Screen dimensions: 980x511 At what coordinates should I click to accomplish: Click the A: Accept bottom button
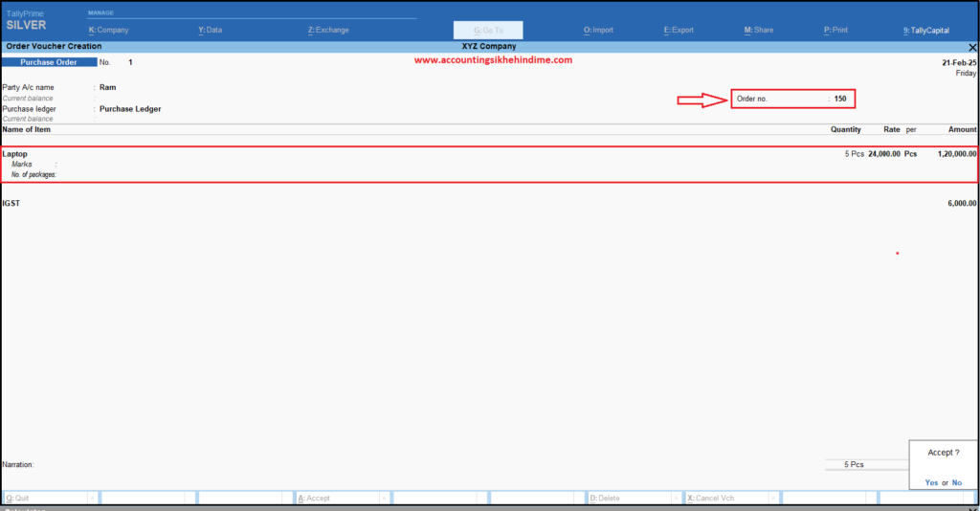[x=337, y=498]
